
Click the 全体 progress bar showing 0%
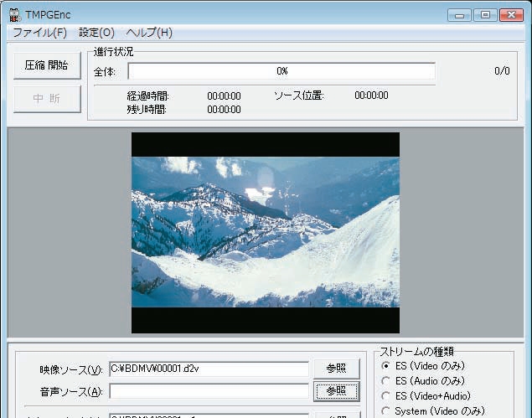tap(281, 71)
